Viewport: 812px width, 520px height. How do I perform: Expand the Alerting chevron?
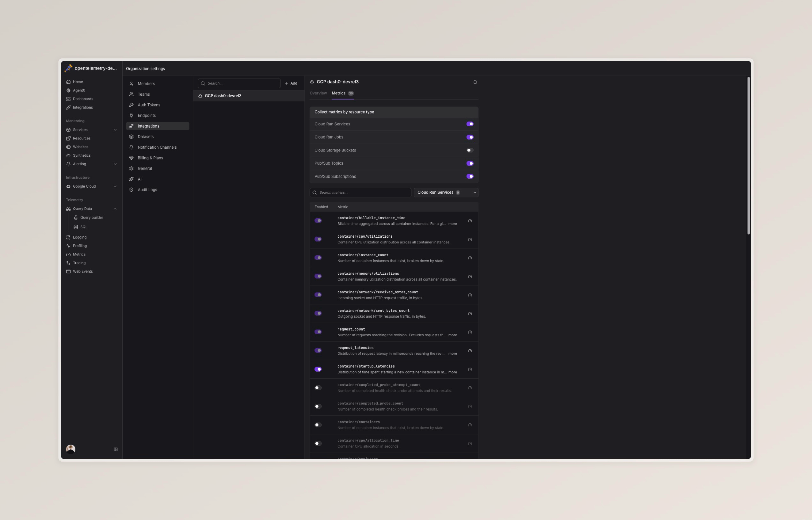(115, 164)
